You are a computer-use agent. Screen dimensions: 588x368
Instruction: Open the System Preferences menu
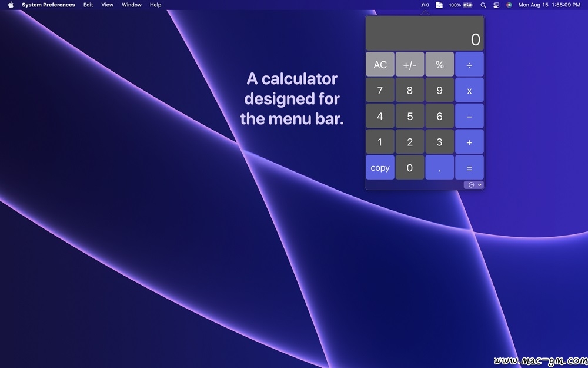pos(48,5)
